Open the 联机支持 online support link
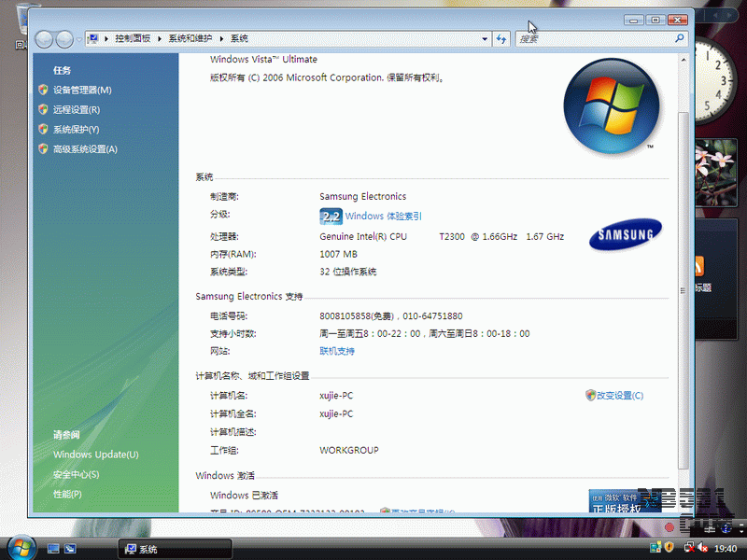This screenshot has width=747, height=560. (337, 351)
